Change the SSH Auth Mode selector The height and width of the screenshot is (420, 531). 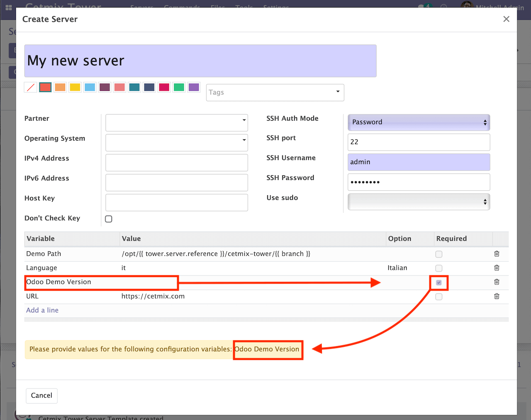click(x=418, y=122)
